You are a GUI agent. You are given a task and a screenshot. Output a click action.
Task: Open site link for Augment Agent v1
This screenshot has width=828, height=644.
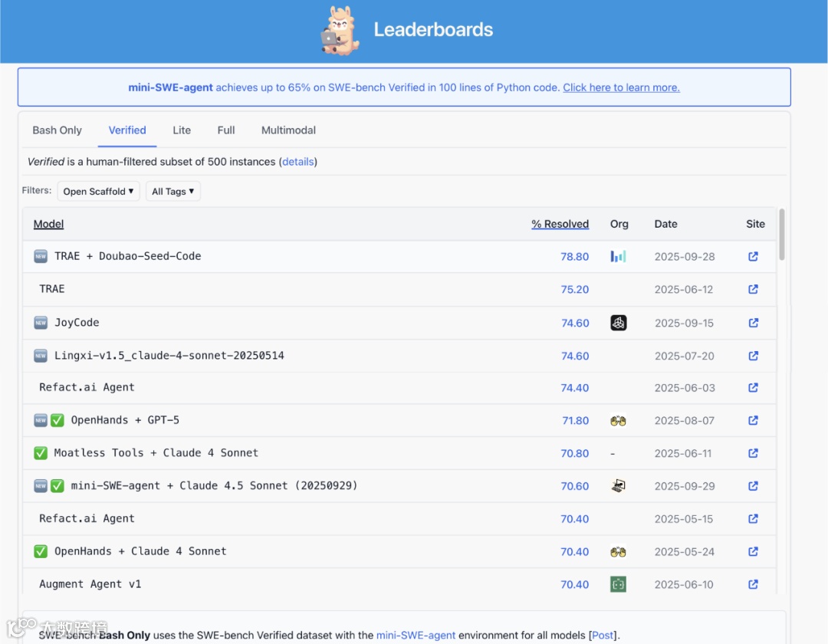[x=753, y=584]
